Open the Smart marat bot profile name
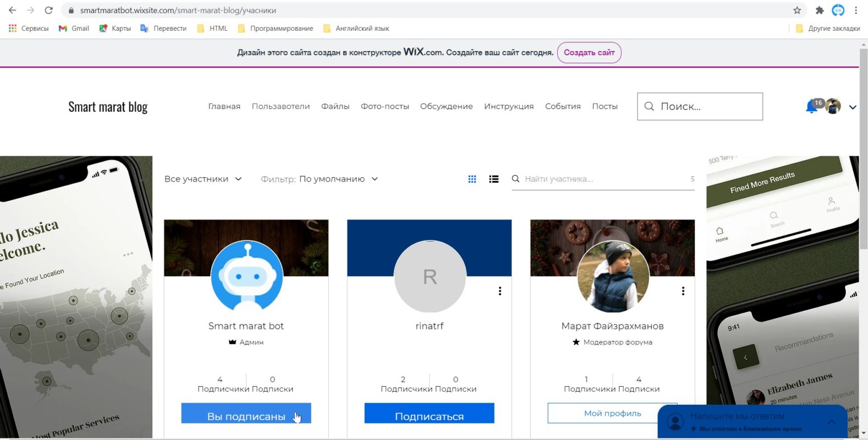Image resolution: width=868 pixels, height=440 pixels. pos(246,326)
